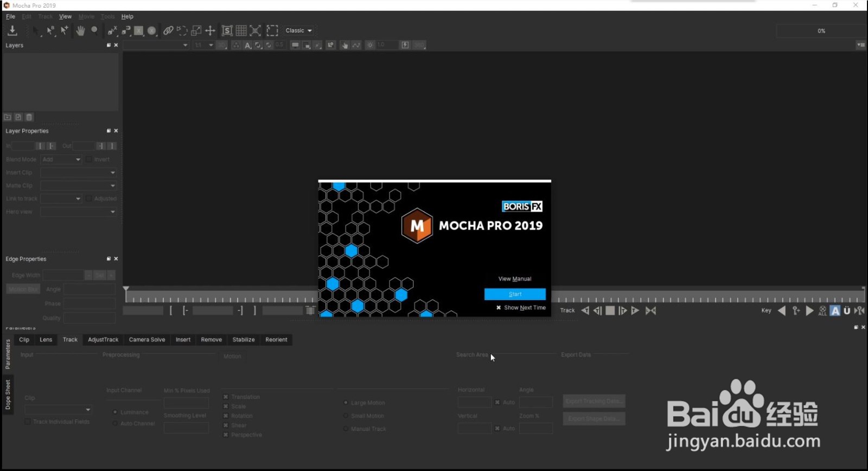Toggle the Shear motion checkbox
The height and width of the screenshot is (471, 868).
226,425
